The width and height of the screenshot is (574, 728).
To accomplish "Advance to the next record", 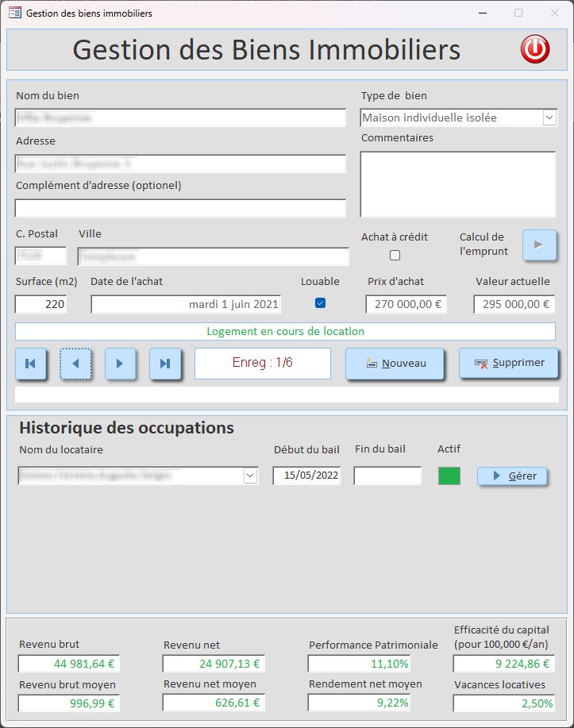I will (x=121, y=364).
